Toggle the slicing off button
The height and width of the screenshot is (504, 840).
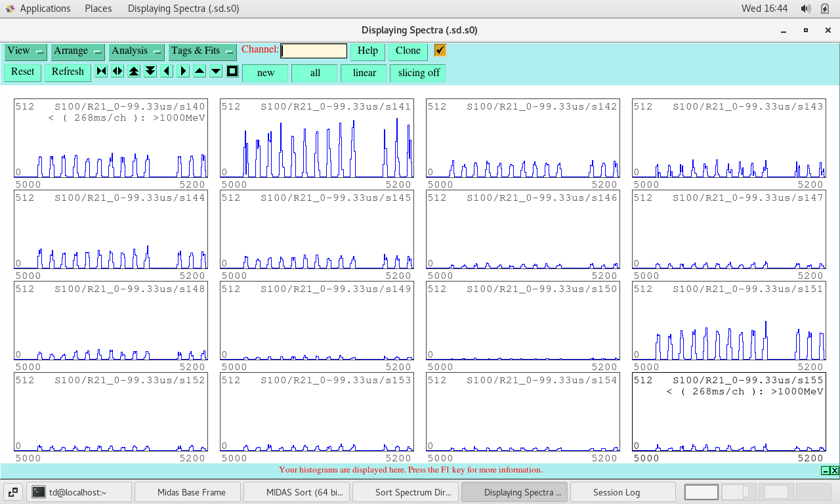(418, 73)
